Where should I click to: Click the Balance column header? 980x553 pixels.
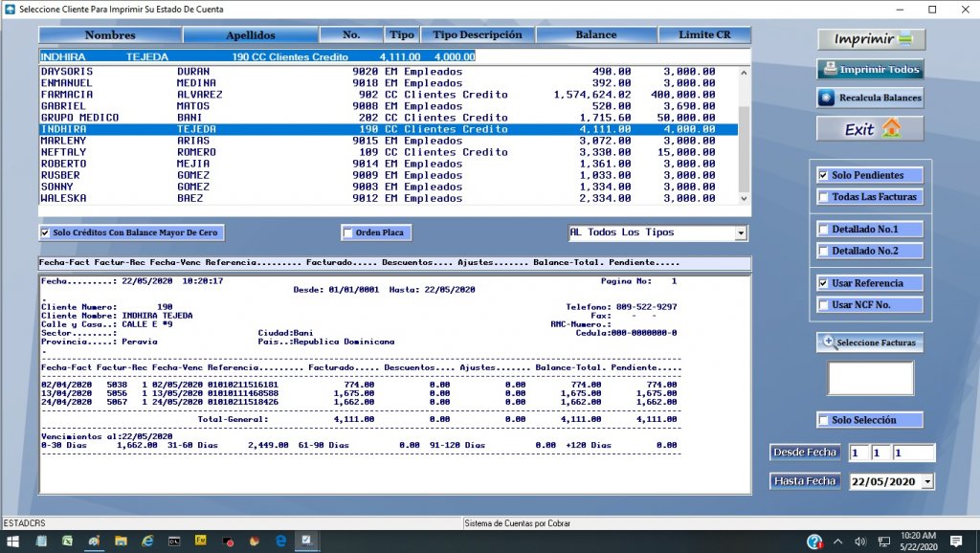click(595, 35)
